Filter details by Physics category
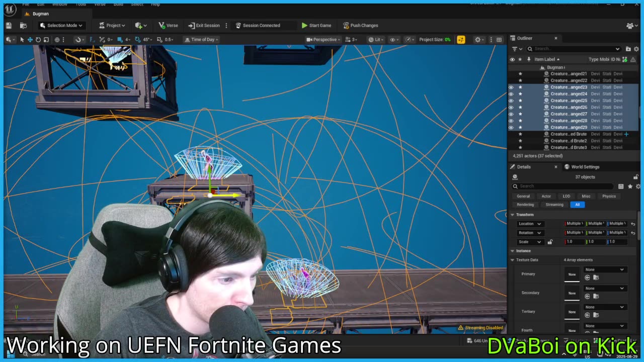This screenshot has height=362, width=644. click(x=609, y=196)
